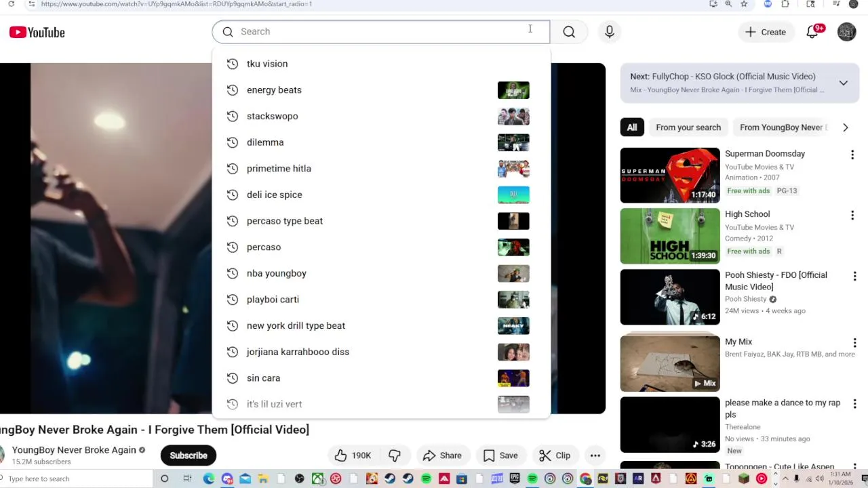Choose suggestion sin cara
This screenshot has width=868, height=488.
[x=381, y=378]
